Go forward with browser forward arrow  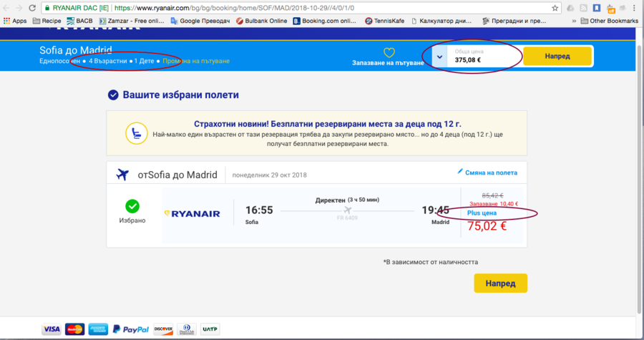pyautogui.click(x=19, y=8)
